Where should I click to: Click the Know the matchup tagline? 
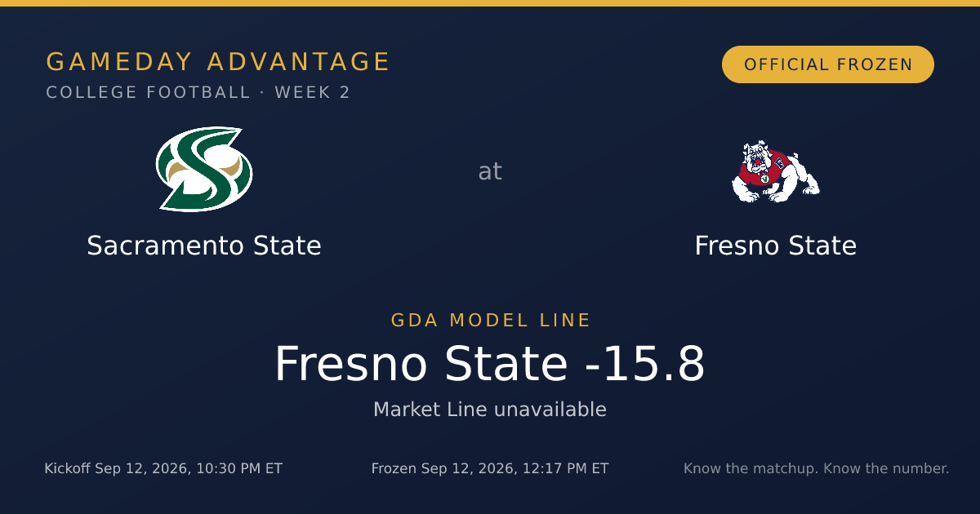(817, 468)
